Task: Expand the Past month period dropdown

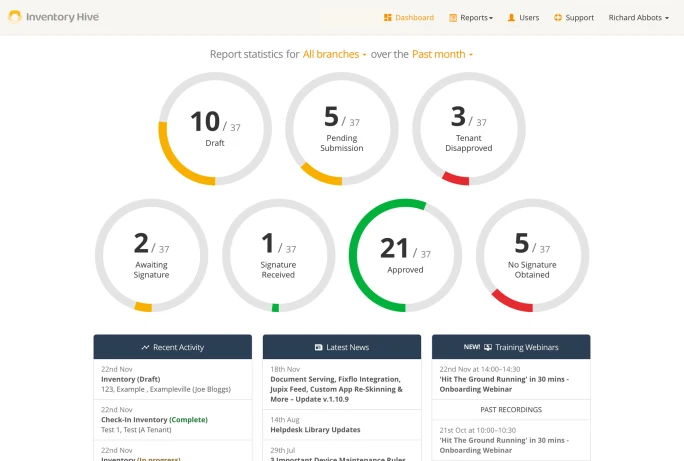Action: coord(442,54)
